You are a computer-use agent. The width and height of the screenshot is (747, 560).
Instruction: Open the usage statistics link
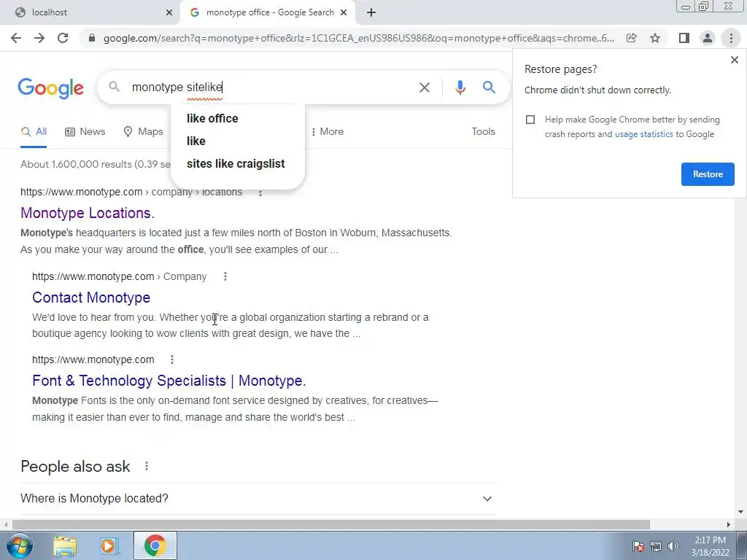tap(643, 134)
